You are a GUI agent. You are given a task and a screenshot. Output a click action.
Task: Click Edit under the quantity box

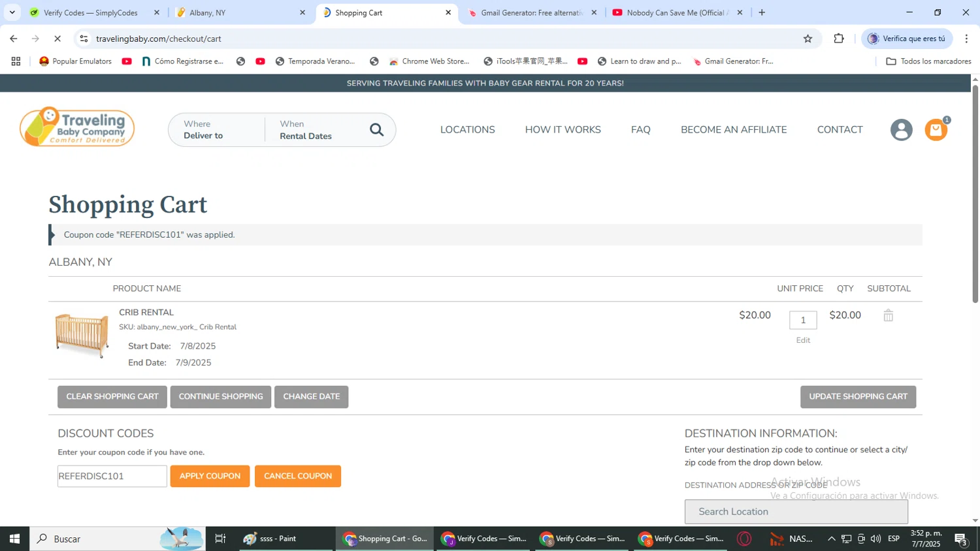coord(803,340)
